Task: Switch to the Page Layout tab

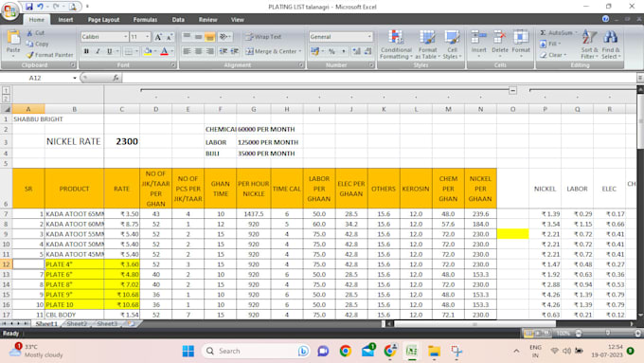Action: [103, 19]
